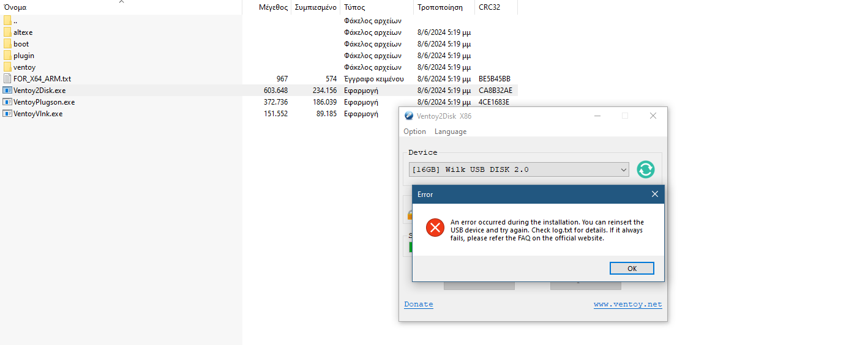Open the device selection dropdown
Image resolution: width=868 pixels, height=345 pixels.
[x=519, y=169]
